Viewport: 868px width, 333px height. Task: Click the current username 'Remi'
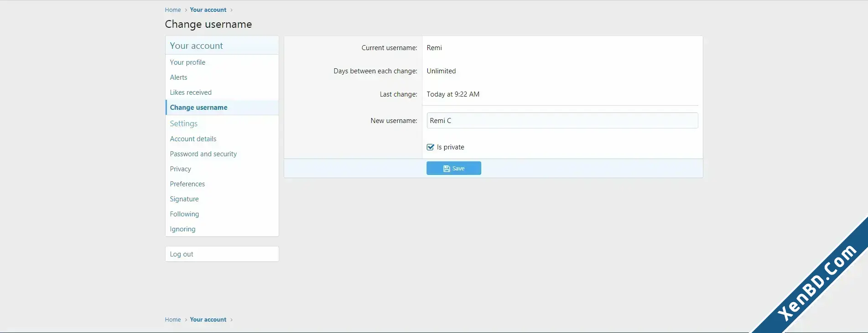(434, 48)
